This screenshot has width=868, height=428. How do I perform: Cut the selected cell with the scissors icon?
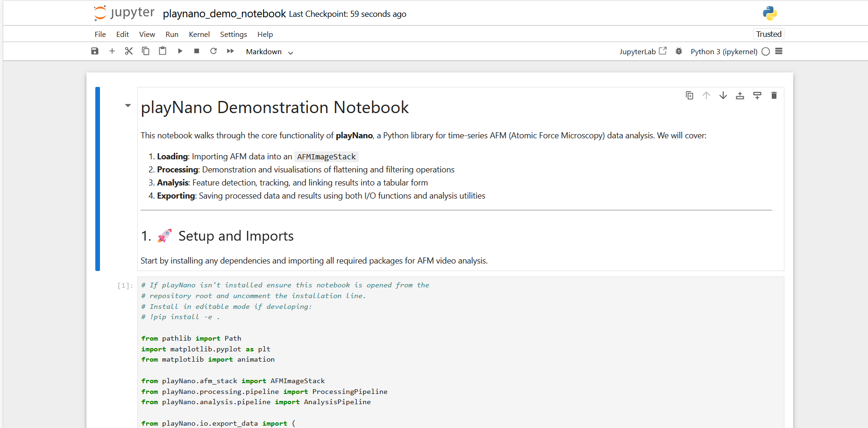pyautogui.click(x=129, y=51)
